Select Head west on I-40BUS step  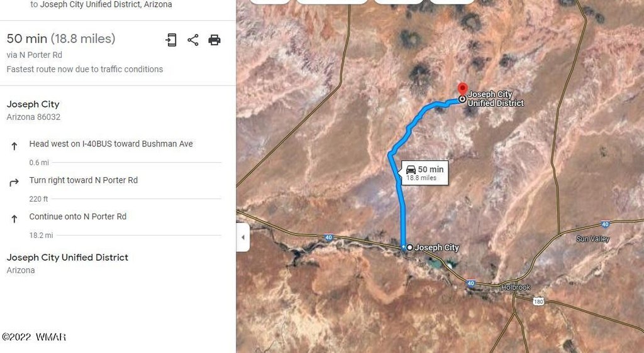(111, 144)
